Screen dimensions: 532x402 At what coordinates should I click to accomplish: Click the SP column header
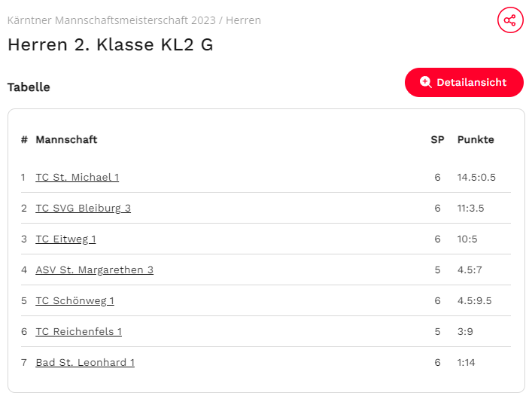[437, 139]
